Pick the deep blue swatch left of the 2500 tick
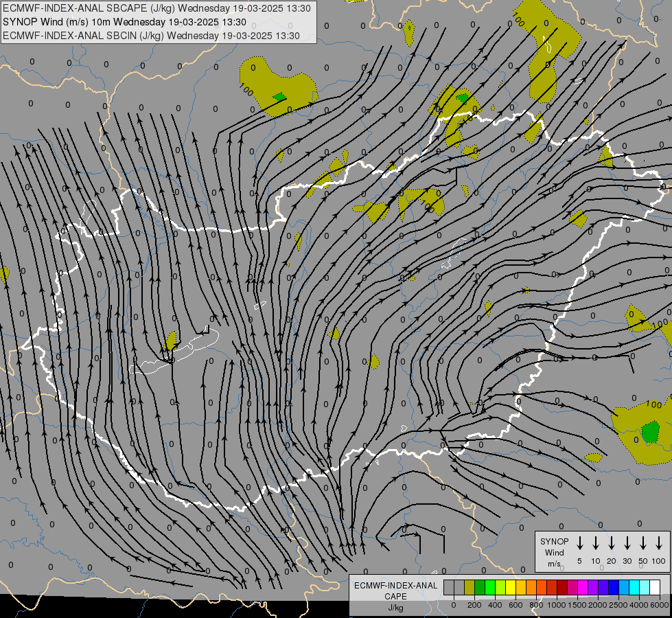The width and height of the screenshot is (672, 618). click(x=614, y=588)
